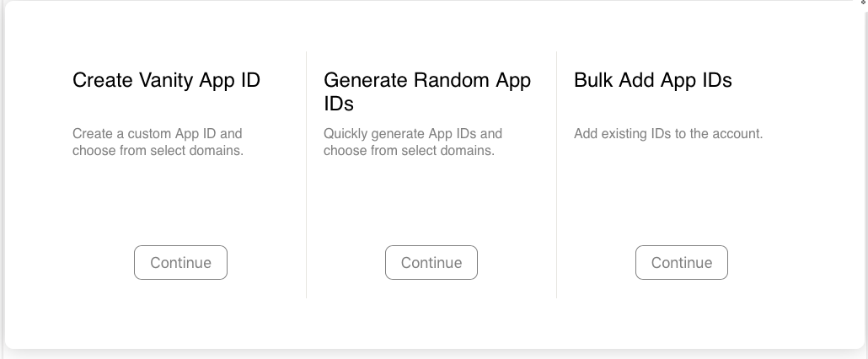Image resolution: width=868 pixels, height=359 pixels.
Task: Proceed with creating a custom vanity App ID
Action: (x=180, y=262)
